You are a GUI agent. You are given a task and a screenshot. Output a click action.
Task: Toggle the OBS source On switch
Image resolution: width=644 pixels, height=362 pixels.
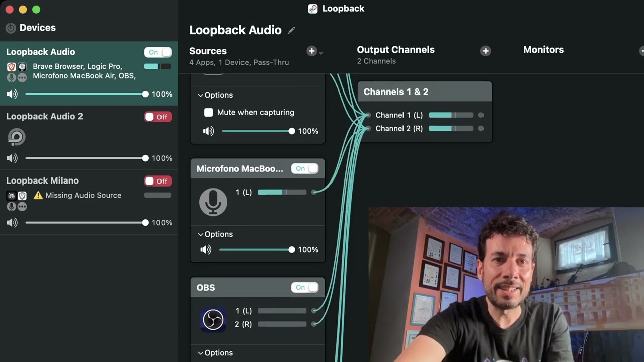pos(305,288)
